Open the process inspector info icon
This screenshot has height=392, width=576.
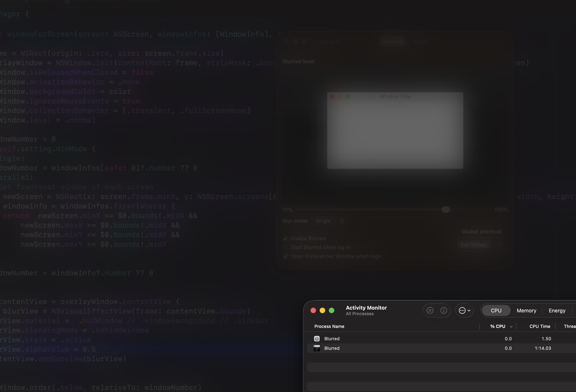(443, 310)
